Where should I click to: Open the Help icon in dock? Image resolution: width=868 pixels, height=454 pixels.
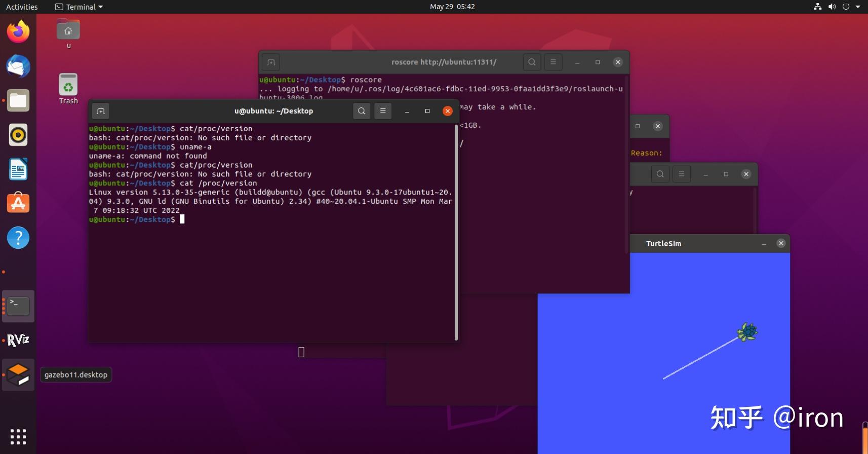tap(18, 238)
